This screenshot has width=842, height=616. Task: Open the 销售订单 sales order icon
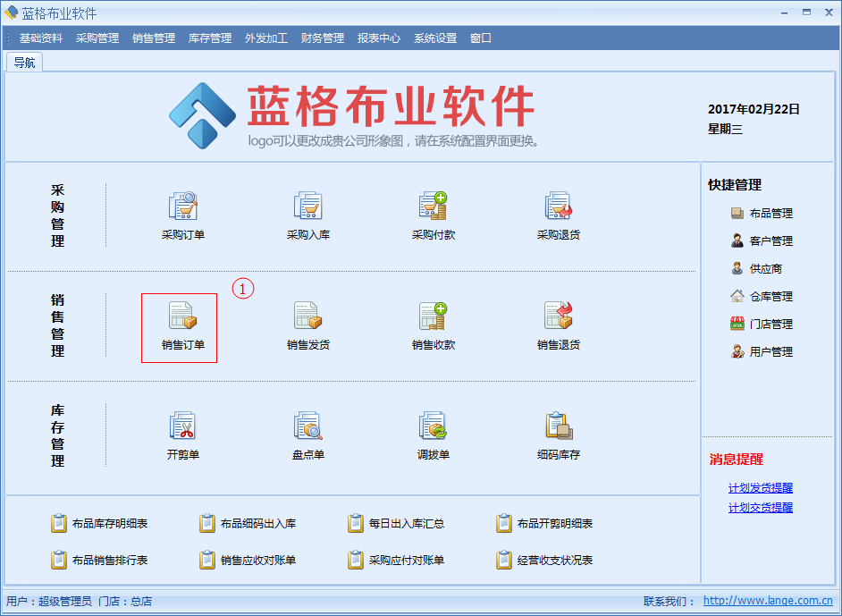tap(182, 317)
